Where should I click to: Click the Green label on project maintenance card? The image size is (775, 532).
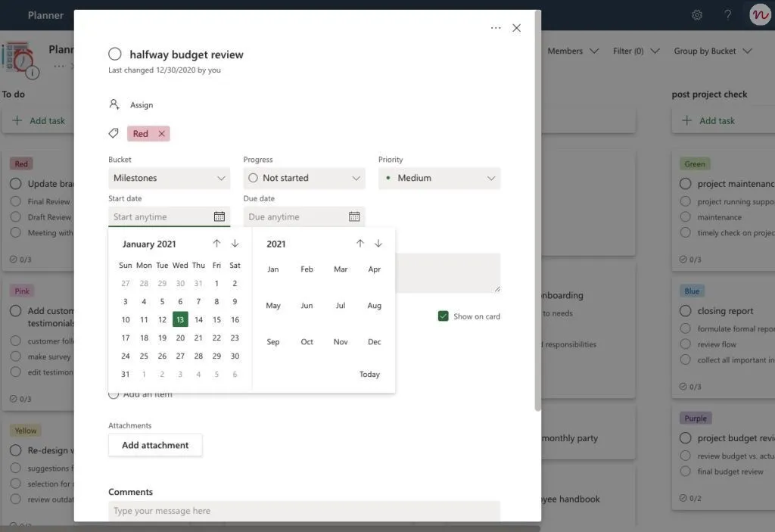[695, 163]
